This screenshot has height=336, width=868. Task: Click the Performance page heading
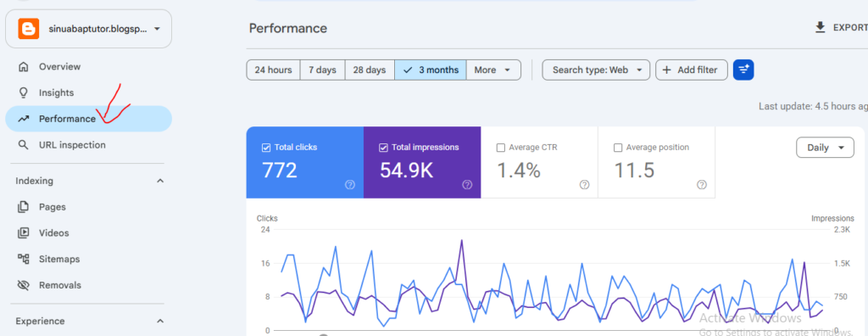pyautogui.click(x=288, y=28)
